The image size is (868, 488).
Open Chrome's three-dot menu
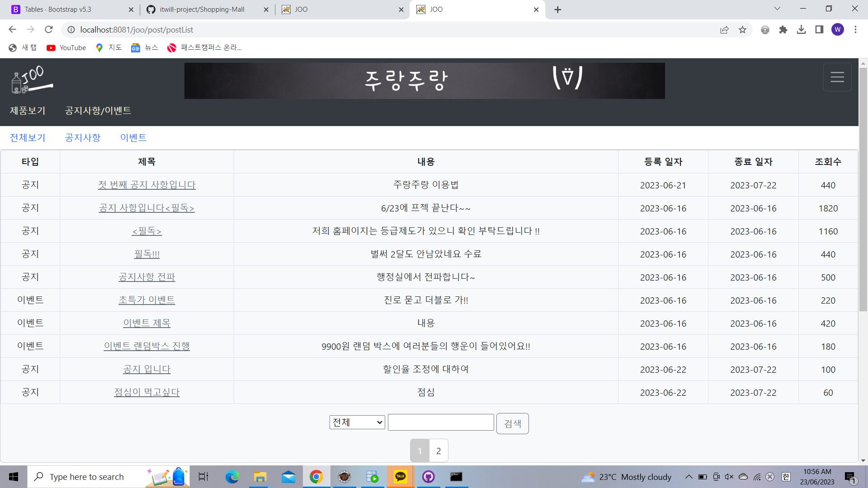[855, 29]
